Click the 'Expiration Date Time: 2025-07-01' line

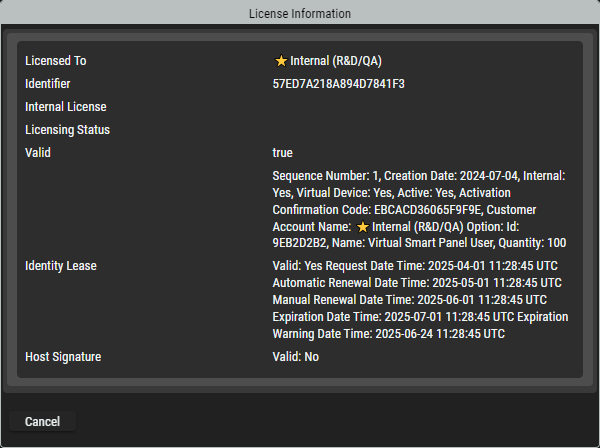point(420,317)
